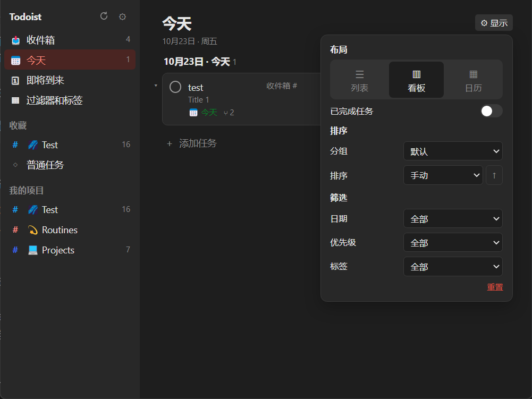Click the diamond icon beside 普通任务
Screen dimensions: 532x399
(x=15, y=165)
